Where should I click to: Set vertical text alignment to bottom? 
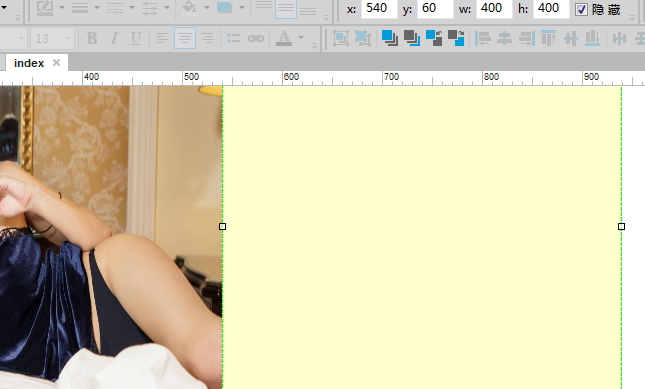308,9
